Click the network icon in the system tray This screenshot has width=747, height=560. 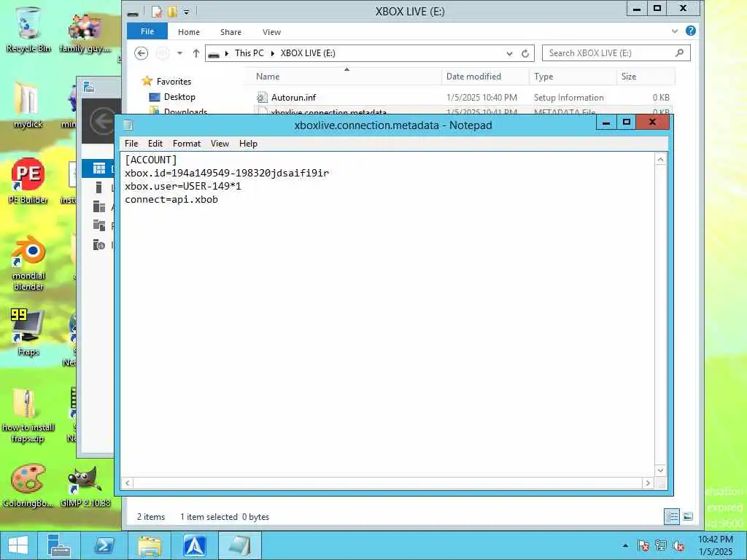coord(661,545)
